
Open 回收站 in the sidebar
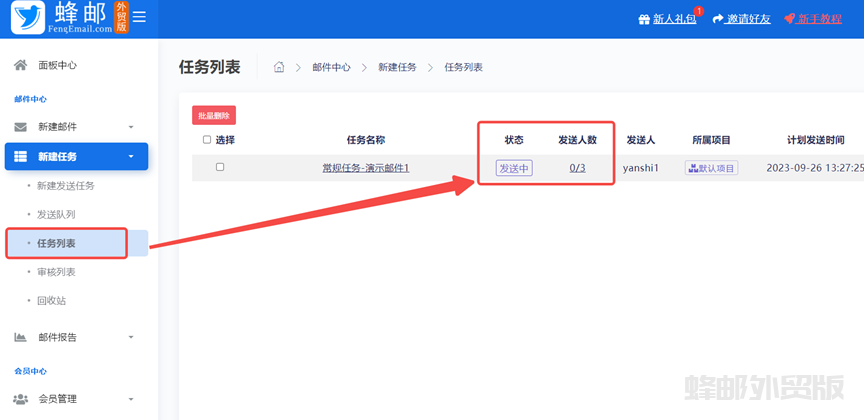click(52, 300)
